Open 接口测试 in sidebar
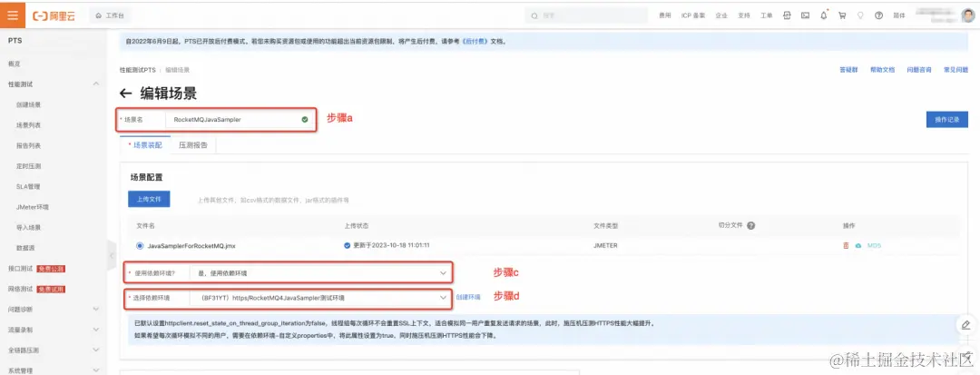 pos(21,269)
